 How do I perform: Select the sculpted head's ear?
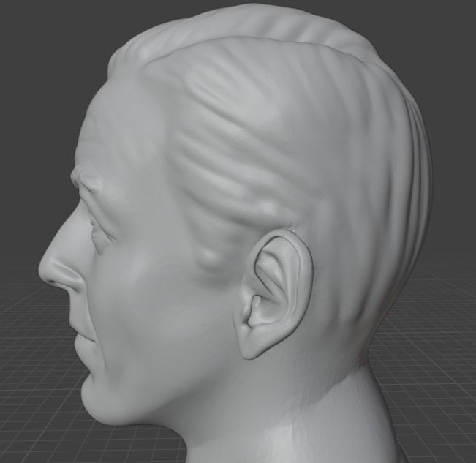pos(275,294)
